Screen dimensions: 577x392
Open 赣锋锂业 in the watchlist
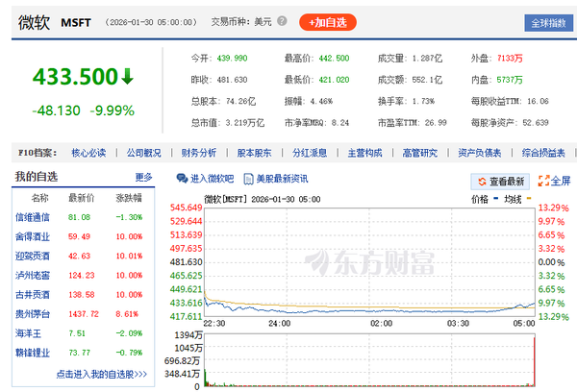click(33, 353)
